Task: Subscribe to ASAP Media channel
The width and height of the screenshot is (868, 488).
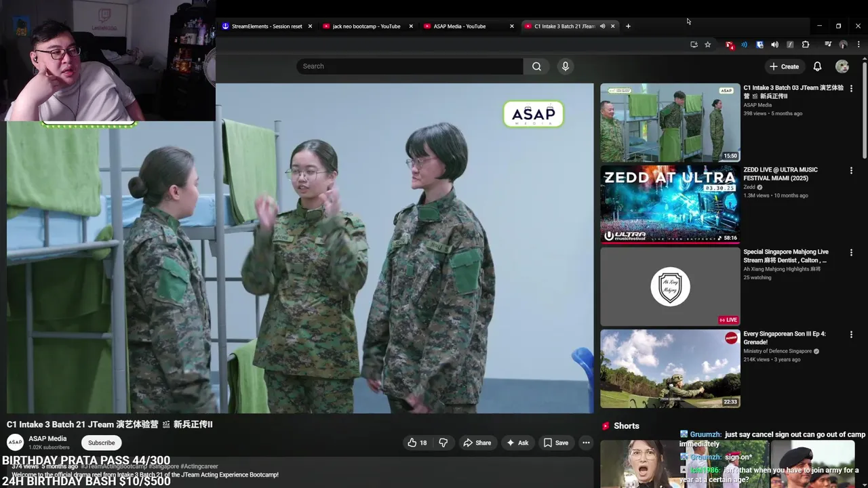Action: (x=101, y=443)
